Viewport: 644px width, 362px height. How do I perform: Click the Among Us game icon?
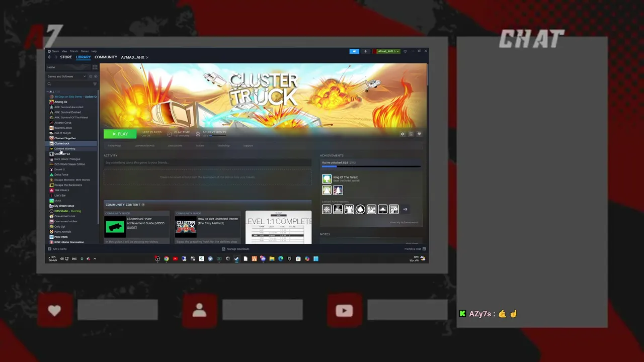point(51,102)
